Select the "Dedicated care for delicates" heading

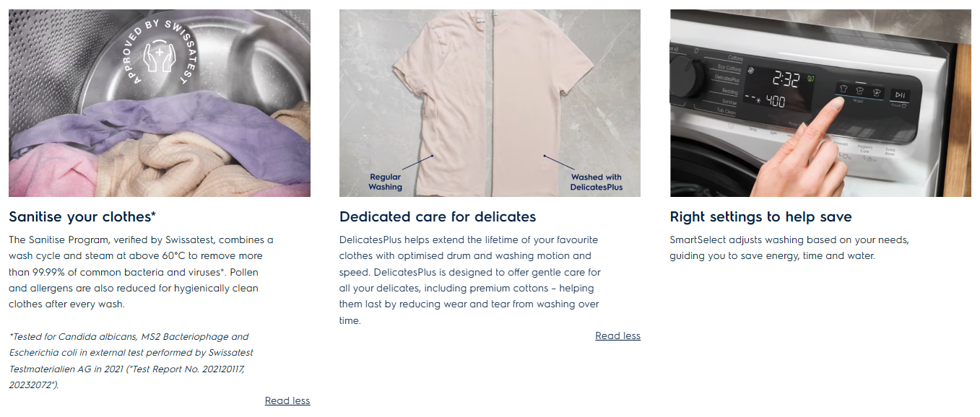pos(438,217)
